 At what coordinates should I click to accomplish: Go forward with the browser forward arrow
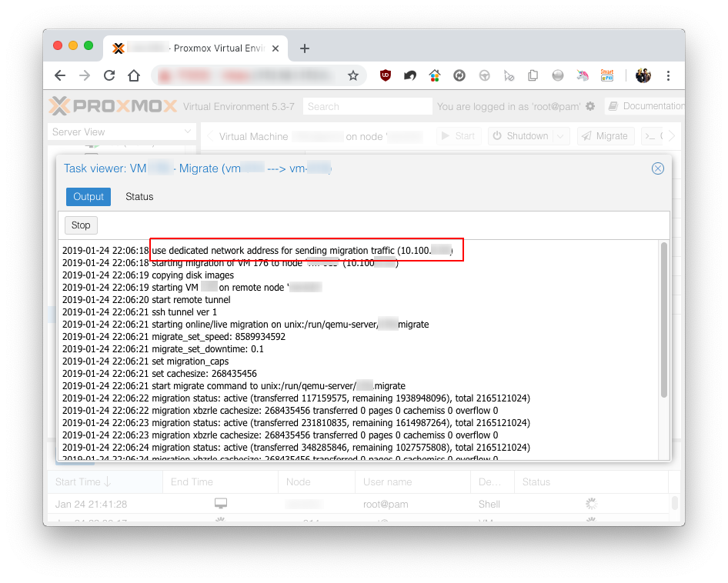point(85,75)
